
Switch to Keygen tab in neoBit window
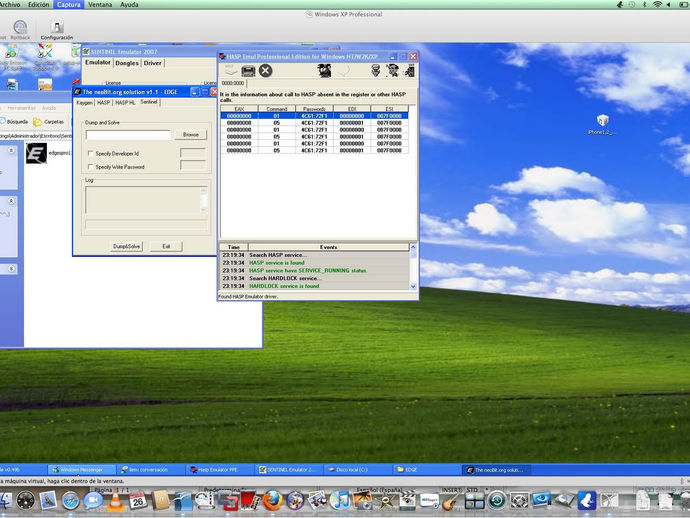click(x=84, y=103)
